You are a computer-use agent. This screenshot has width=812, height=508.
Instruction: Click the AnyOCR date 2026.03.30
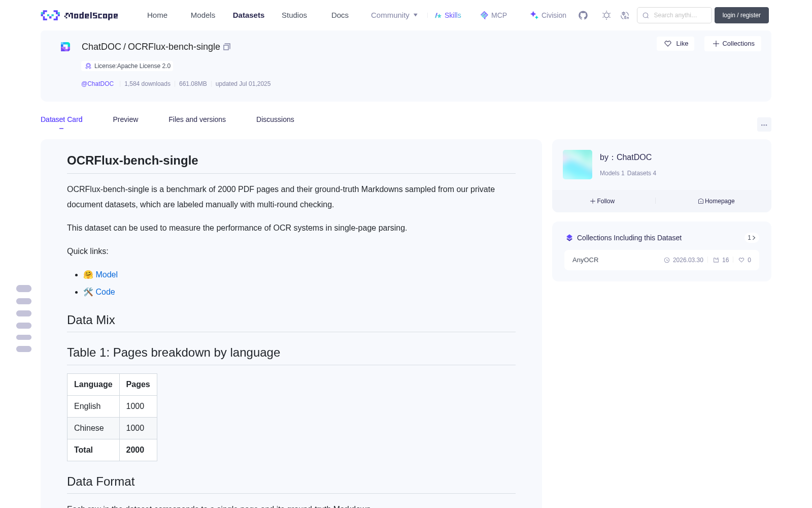point(684,260)
